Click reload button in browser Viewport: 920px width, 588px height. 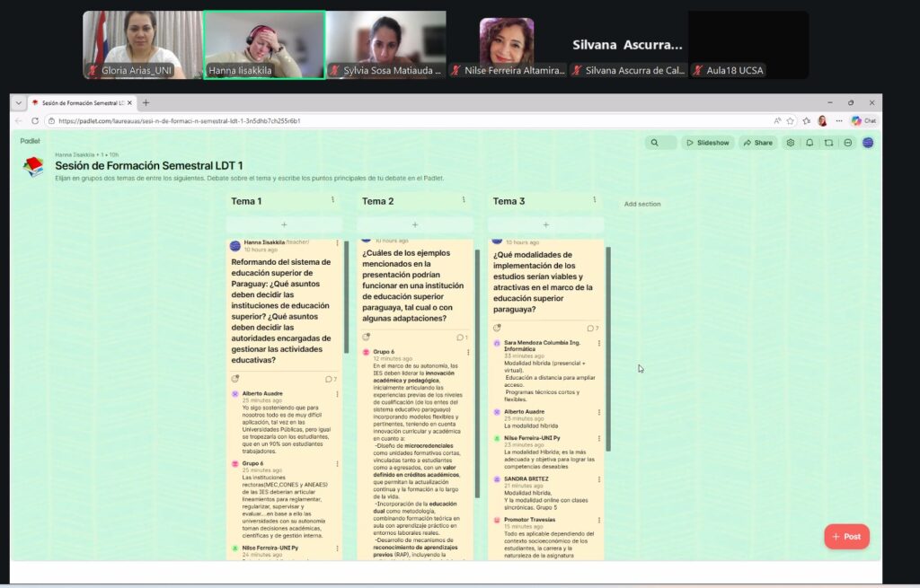[x=36, y=121]
